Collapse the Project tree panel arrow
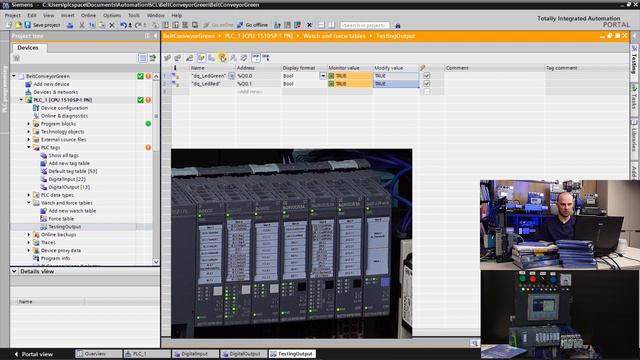 click(x=156, y=36)
